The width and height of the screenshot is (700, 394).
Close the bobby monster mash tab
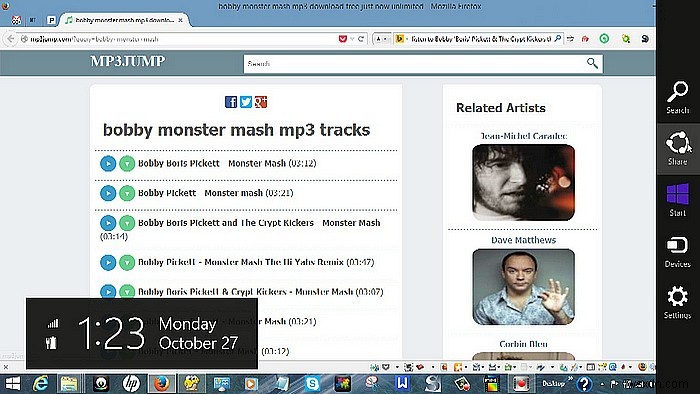point(180,20)
